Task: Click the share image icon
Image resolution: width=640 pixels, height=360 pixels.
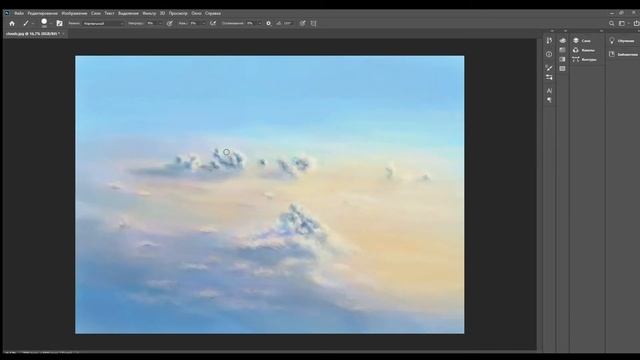Action: pyautogui.click(x=636, y=23)
